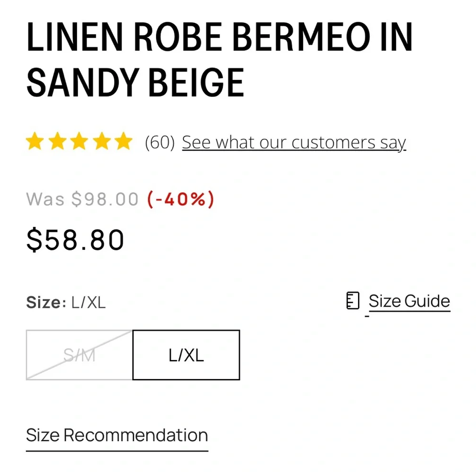Image resolution: width=476 pixels, height=476 pixels.
Task: Click the $58.80 sale price
Action: coord(75,240)
